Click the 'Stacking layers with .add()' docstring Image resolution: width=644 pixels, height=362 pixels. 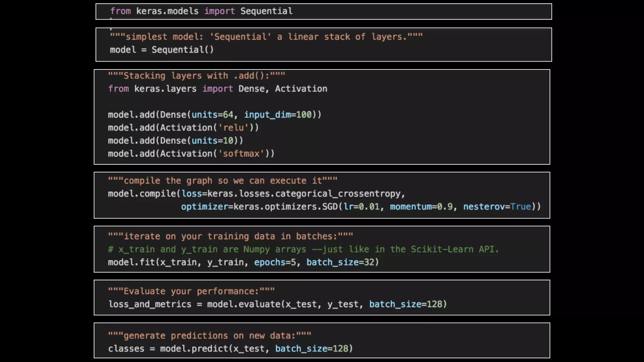tap(197, 76)
